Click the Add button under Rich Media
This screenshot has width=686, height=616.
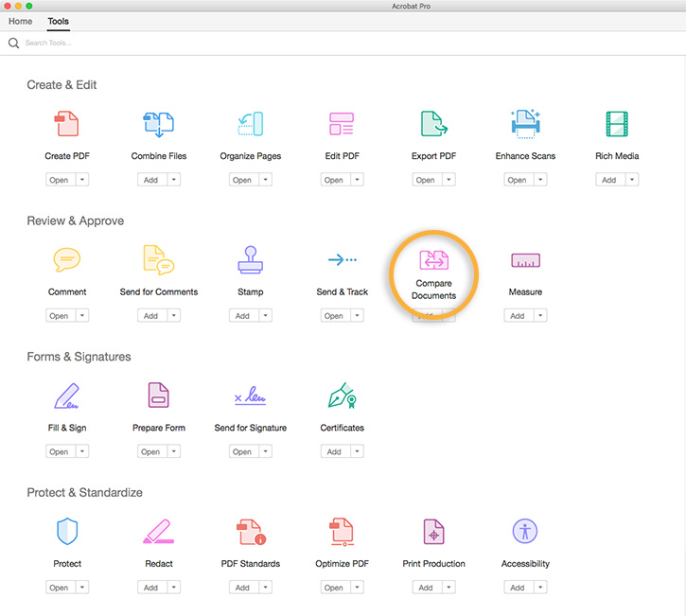tap(610, 180)
